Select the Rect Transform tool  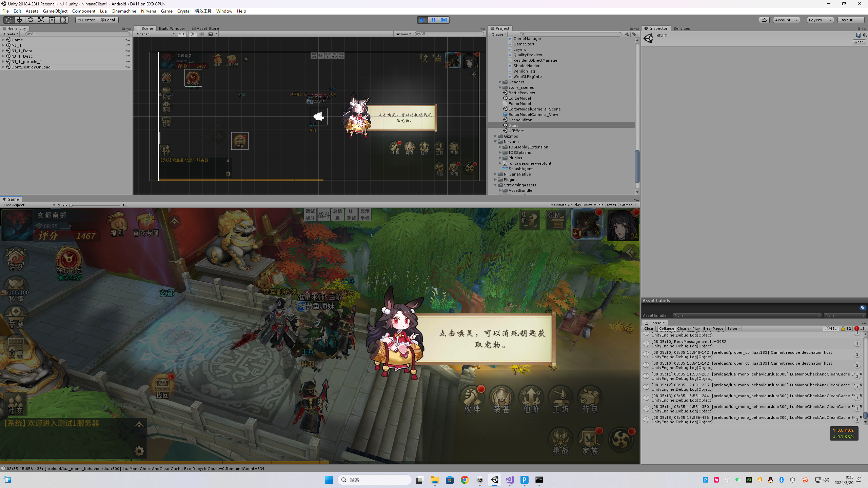[52, 20]
